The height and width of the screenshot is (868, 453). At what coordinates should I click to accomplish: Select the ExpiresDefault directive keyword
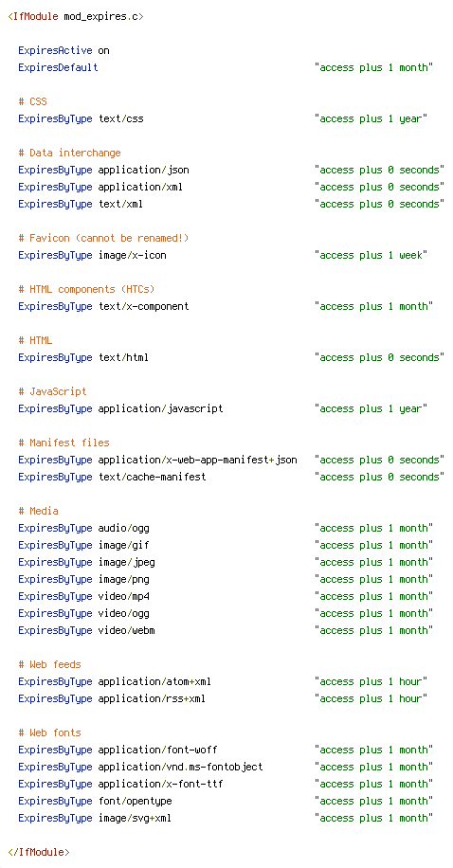tap(58, 67)
